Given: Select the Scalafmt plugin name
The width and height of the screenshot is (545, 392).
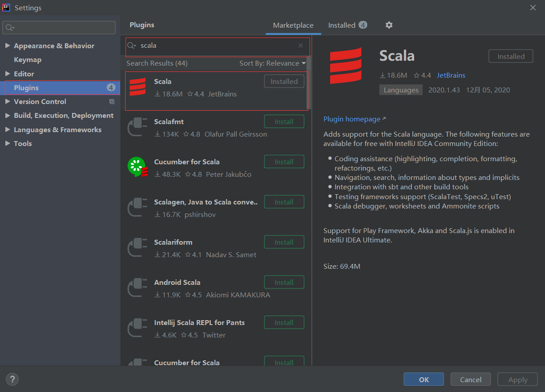Looking at the screenshot, I should (169, 121).
